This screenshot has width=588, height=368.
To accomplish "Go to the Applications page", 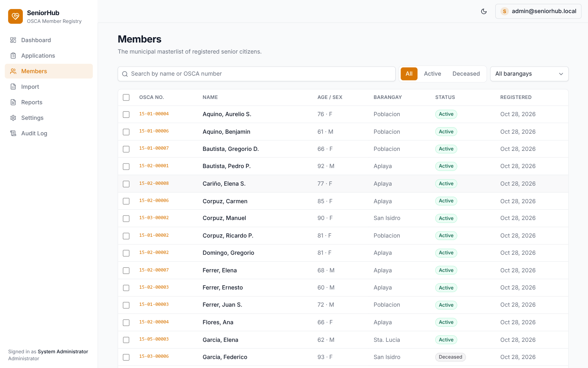I will tap(49, 56).
